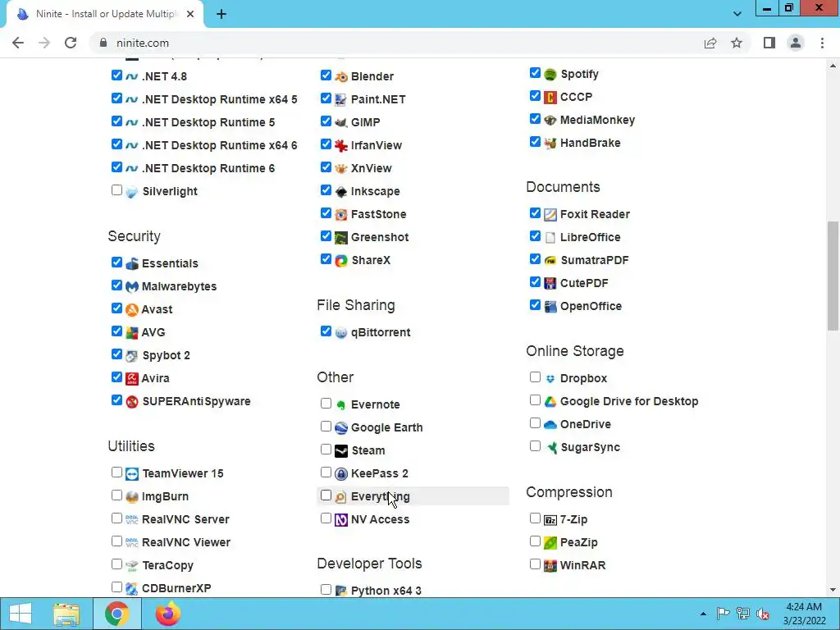Open the Windows Start menu
This screenshot has height=630, width=840.
pyautogui.click(x=21, y=614)
